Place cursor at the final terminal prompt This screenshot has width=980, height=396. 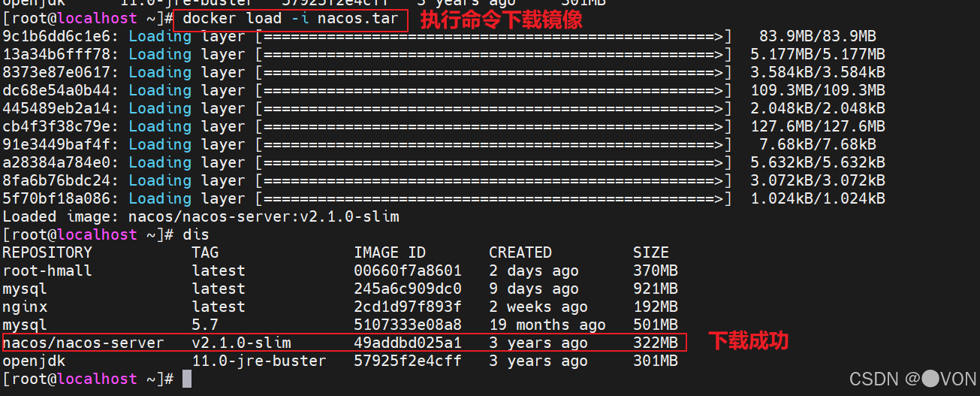187,379
